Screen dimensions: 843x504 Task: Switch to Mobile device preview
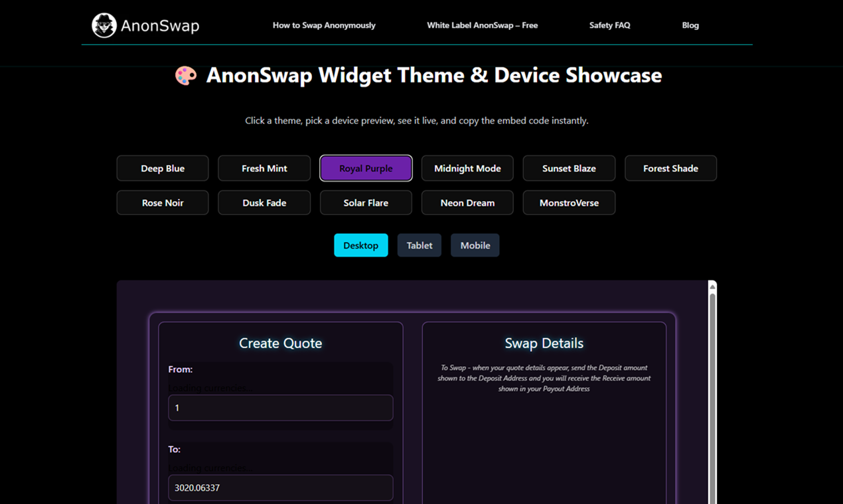(x=475, y=245)
